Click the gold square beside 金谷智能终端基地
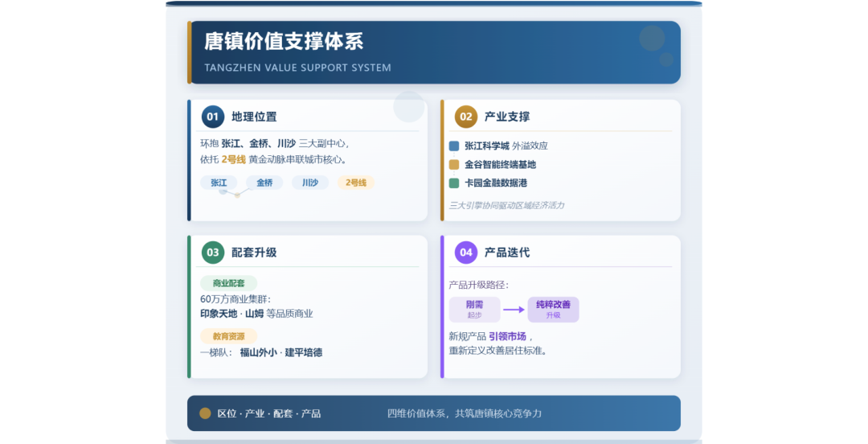The image size is (868, 444). (x=454, y=165)
